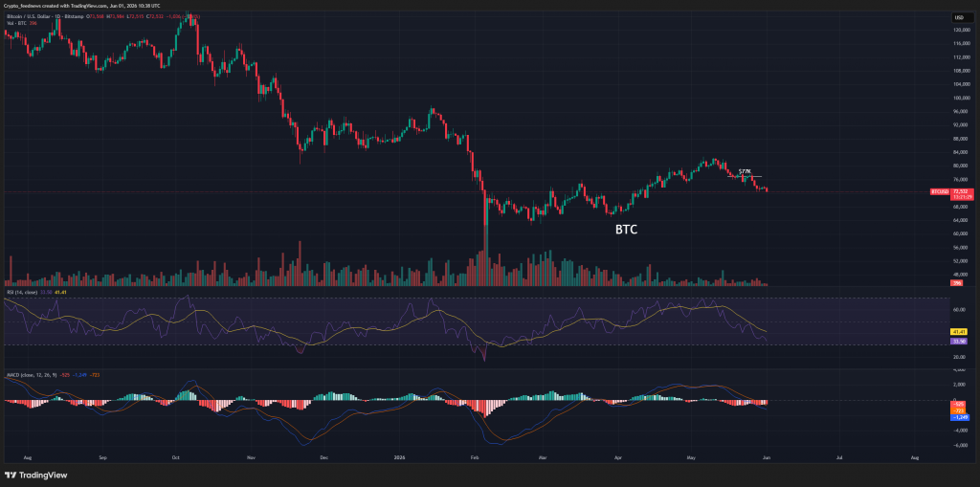
Task: Click the 100,000 price axis label
Action: click(x=961, y=99)
